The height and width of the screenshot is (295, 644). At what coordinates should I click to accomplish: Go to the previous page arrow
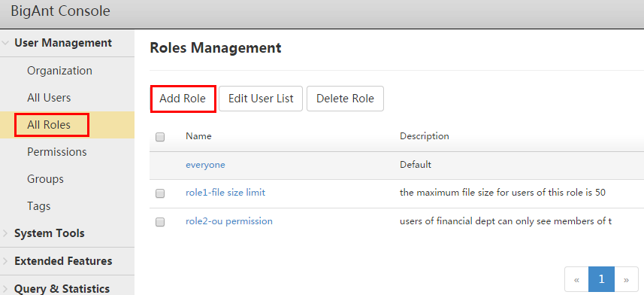click(576, 279)
